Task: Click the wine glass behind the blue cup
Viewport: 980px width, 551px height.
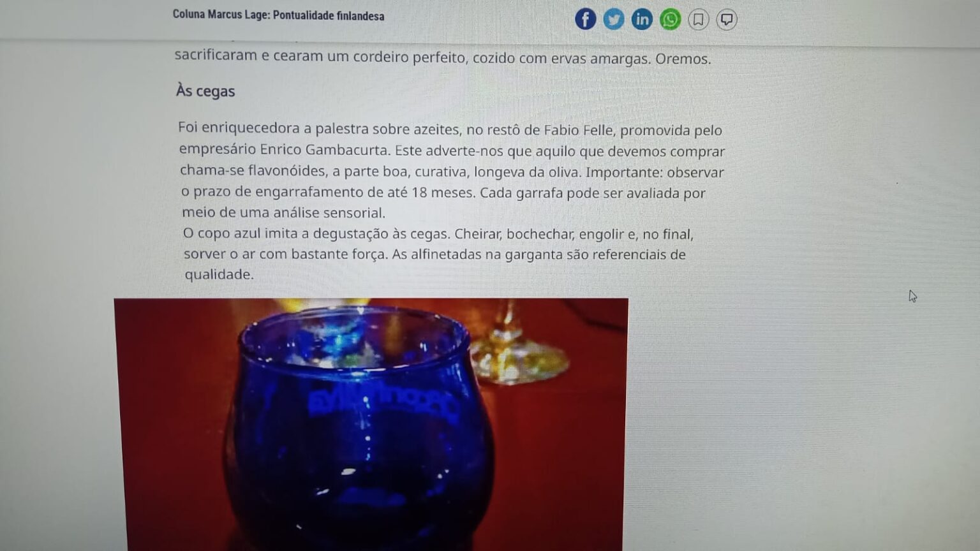Action: click(x=518, y=344)
